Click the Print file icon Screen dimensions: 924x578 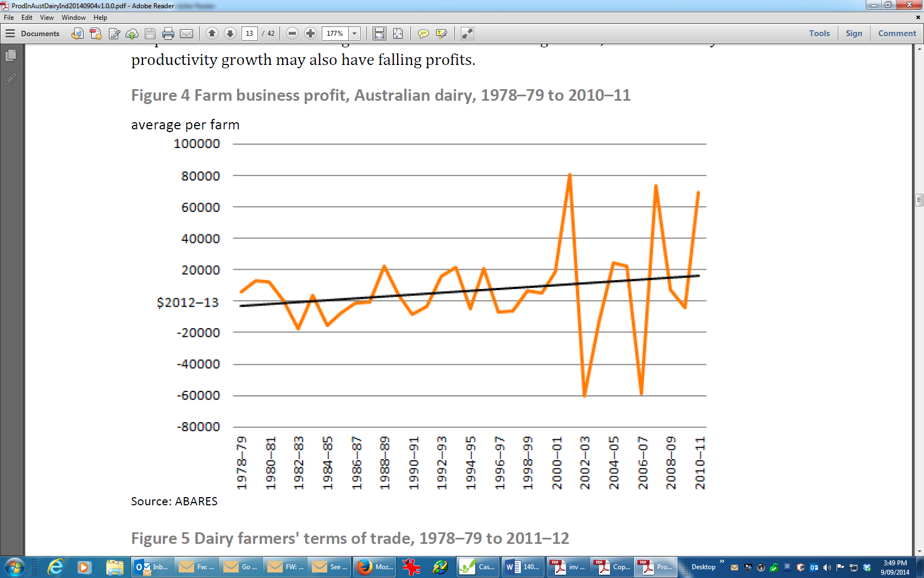[168, 34]
